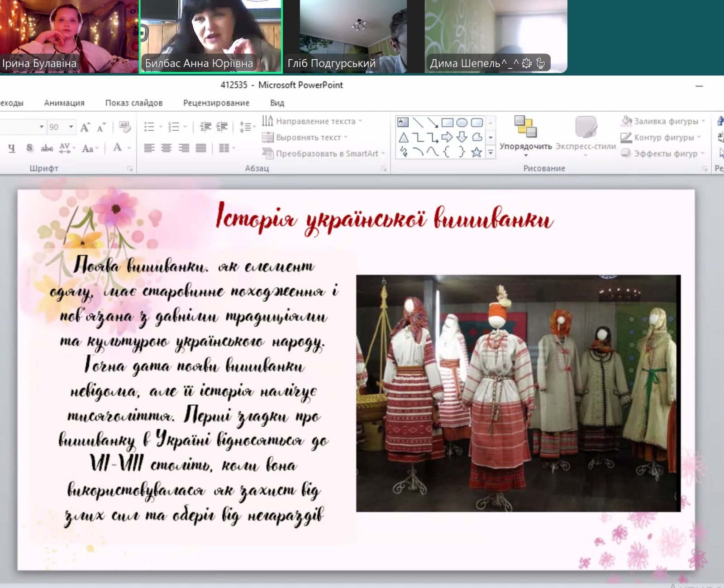Switch to the Рецензирование tab
The height and width of the screenshot is (588, 724).
(x=216, y=103)
